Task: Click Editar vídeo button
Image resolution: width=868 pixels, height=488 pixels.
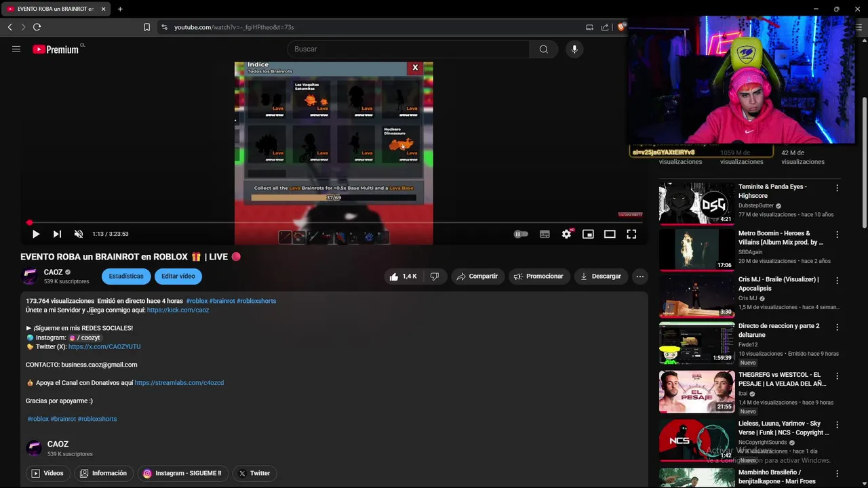Action: 178,277
